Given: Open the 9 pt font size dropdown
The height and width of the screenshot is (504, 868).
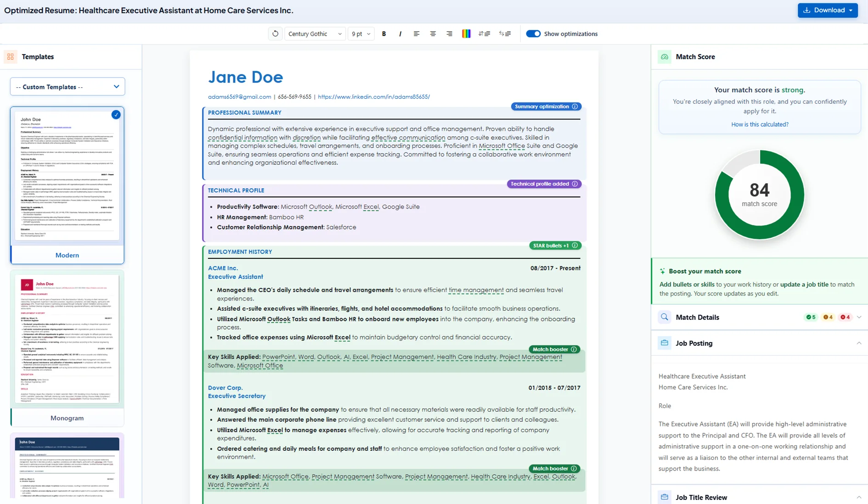Looking at the screenshot, I should (361, 34).
